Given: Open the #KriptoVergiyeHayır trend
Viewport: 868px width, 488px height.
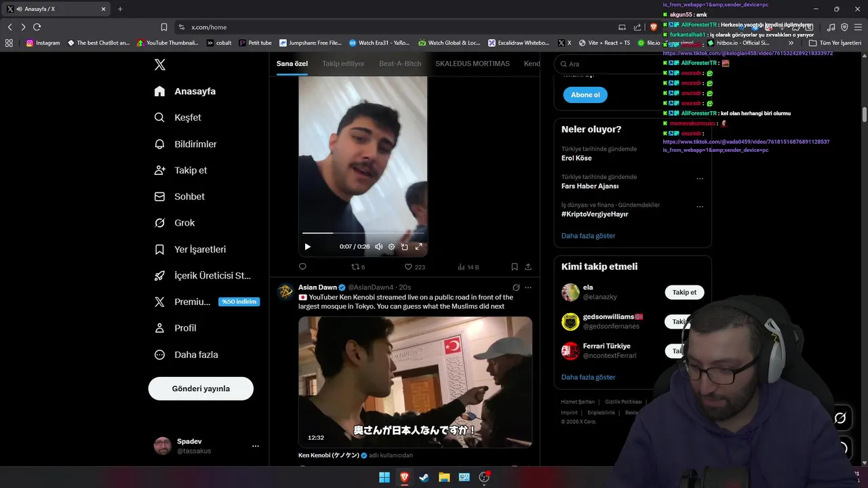Looking at the screenshot, I should point(595,214).
